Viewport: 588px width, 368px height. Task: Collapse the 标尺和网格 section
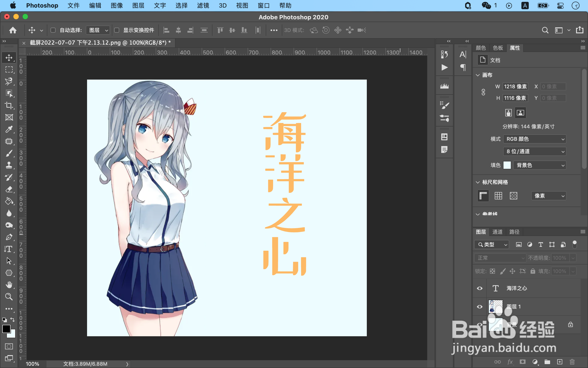click(478, 182)
